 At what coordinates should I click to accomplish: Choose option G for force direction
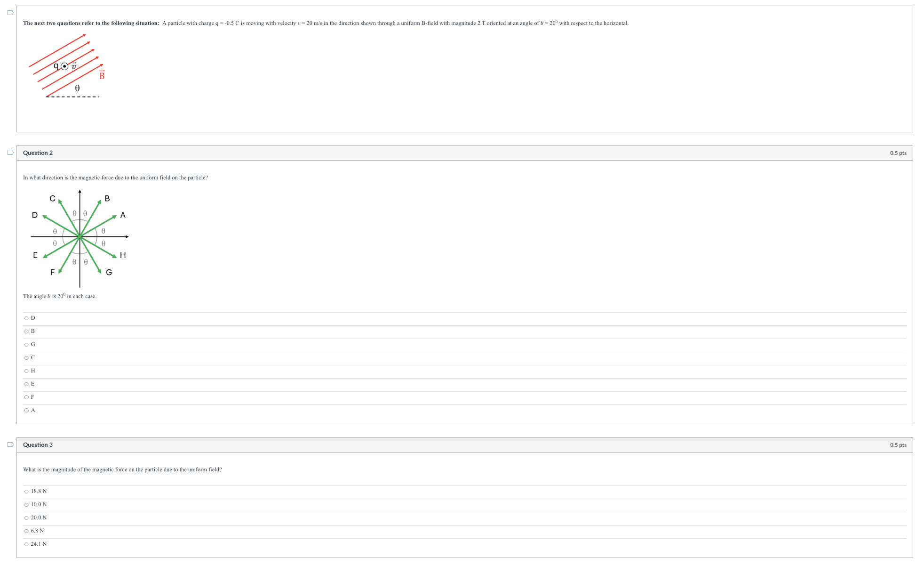coord(26,345)
